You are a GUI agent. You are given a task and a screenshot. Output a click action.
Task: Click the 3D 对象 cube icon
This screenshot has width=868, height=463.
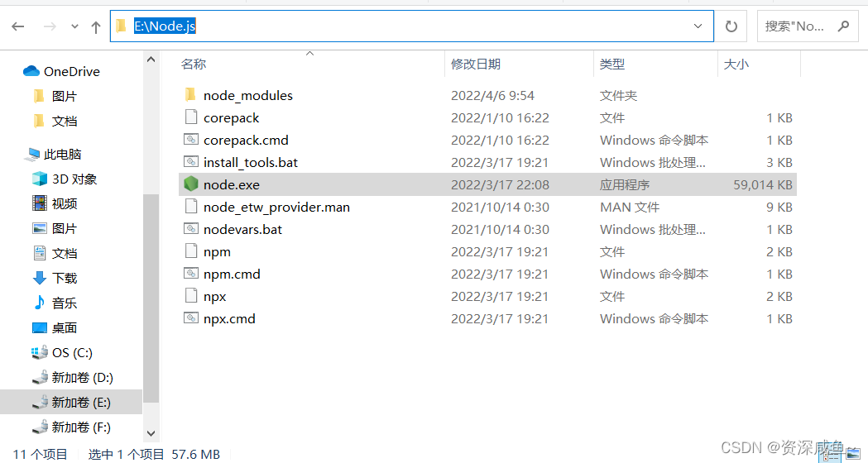point(40,179)
